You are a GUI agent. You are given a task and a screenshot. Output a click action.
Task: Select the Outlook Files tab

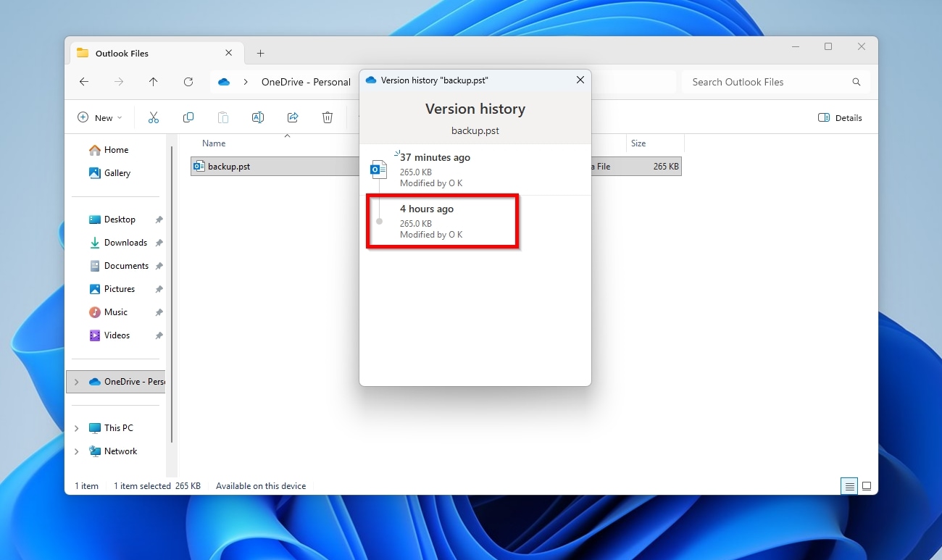pyautogui.click(x=155, y=53)
